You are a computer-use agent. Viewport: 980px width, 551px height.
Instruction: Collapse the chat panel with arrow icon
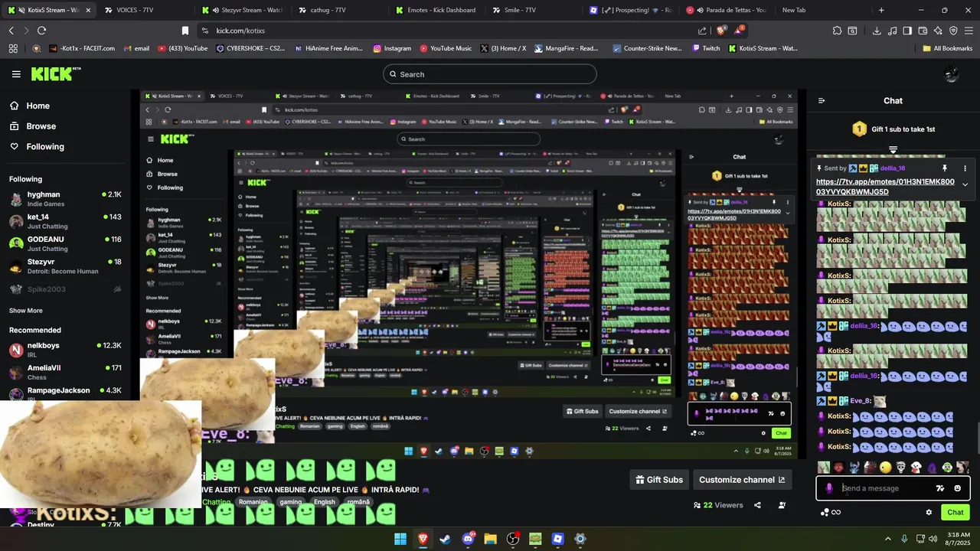(822, 100)
